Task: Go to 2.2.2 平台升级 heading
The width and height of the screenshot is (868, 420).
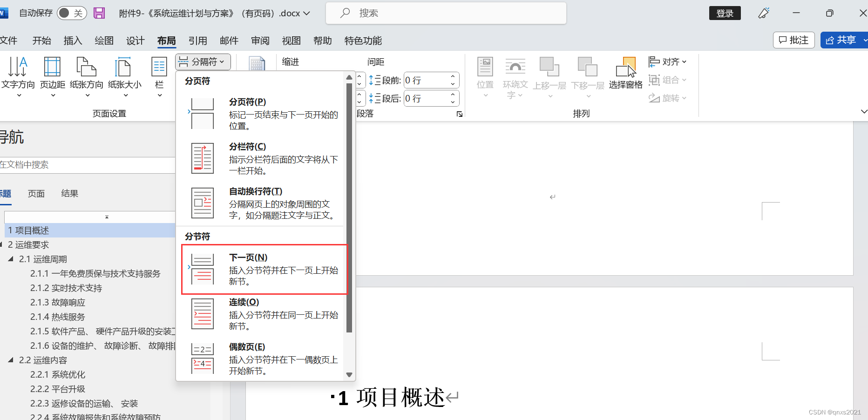Action: tap(58, 389)
